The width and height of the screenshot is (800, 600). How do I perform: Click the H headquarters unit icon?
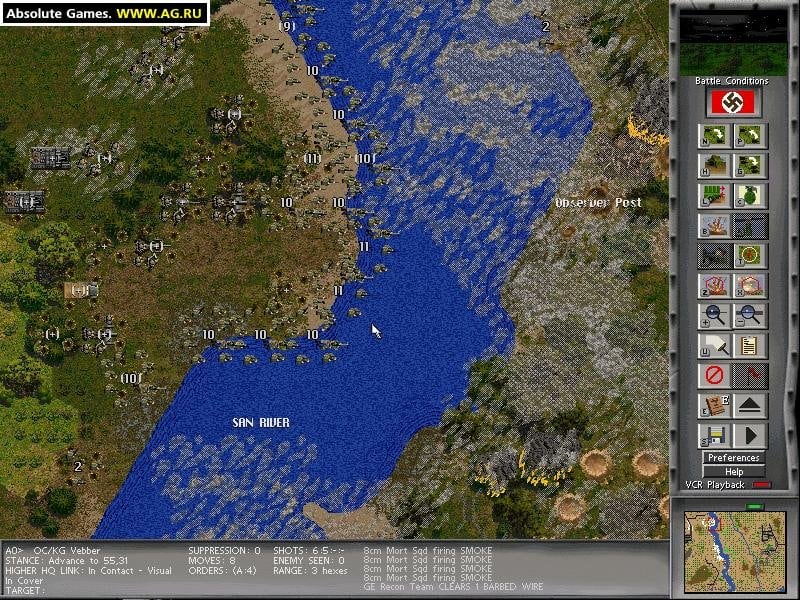[x=715, y=166]
